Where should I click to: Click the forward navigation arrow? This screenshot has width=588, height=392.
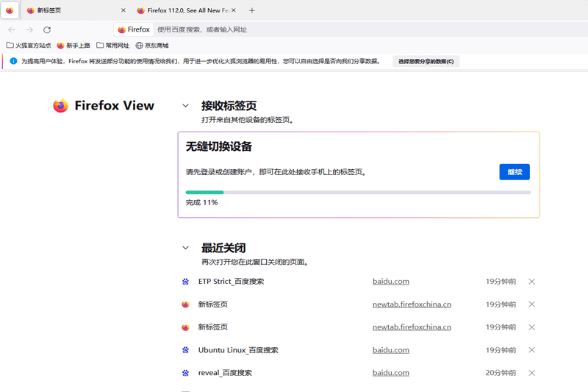[29, 29]
